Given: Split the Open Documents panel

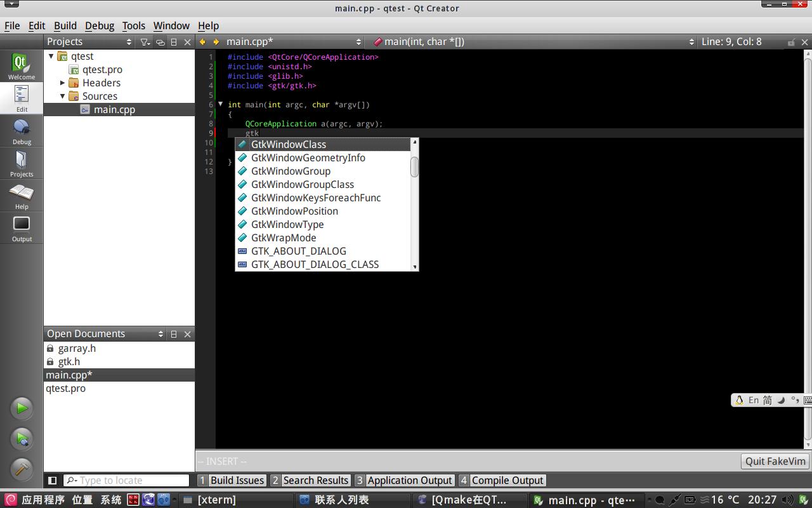Looking at the screenshot, I should pos(174,334).
